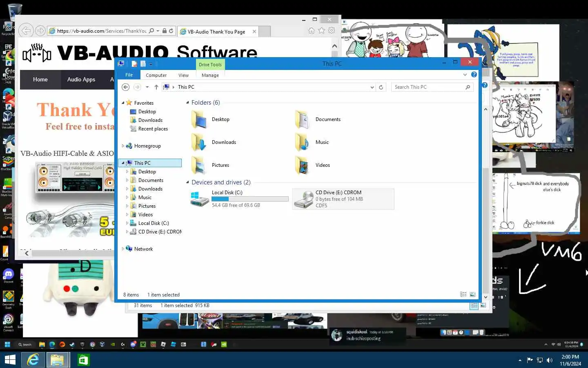
Task: Click the Internet Explorer address bar URL
Action: pos(102,31)
